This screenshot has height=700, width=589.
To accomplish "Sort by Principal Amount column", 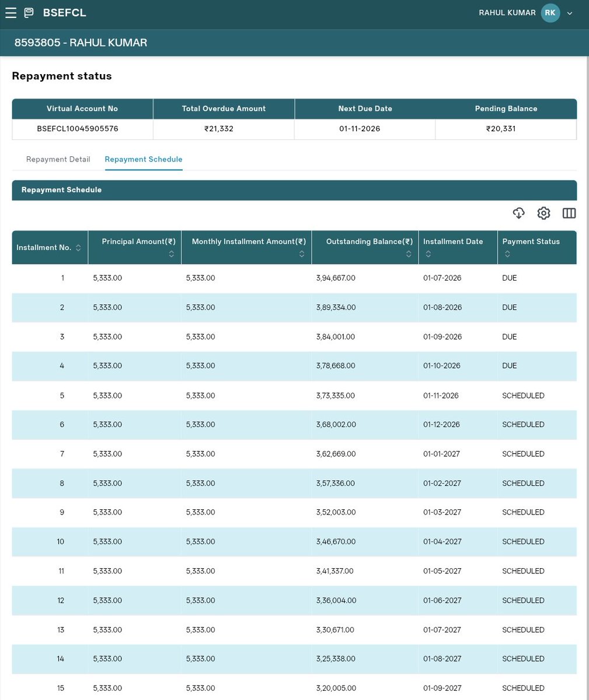I will click(171, 254).
